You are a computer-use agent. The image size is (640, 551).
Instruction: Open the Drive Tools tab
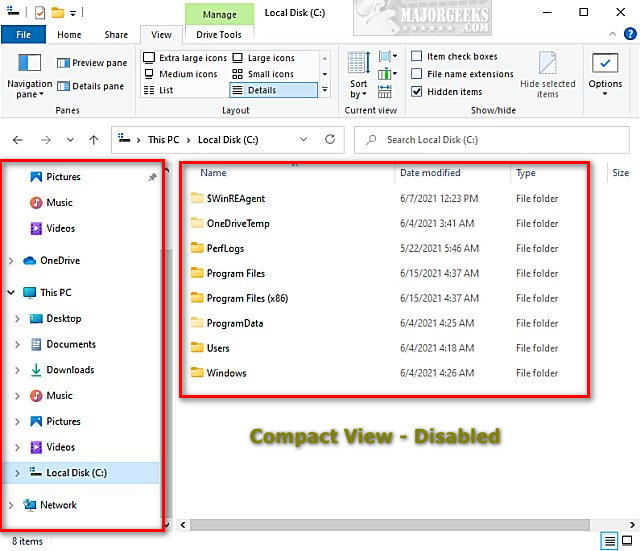tap(219, 35)
